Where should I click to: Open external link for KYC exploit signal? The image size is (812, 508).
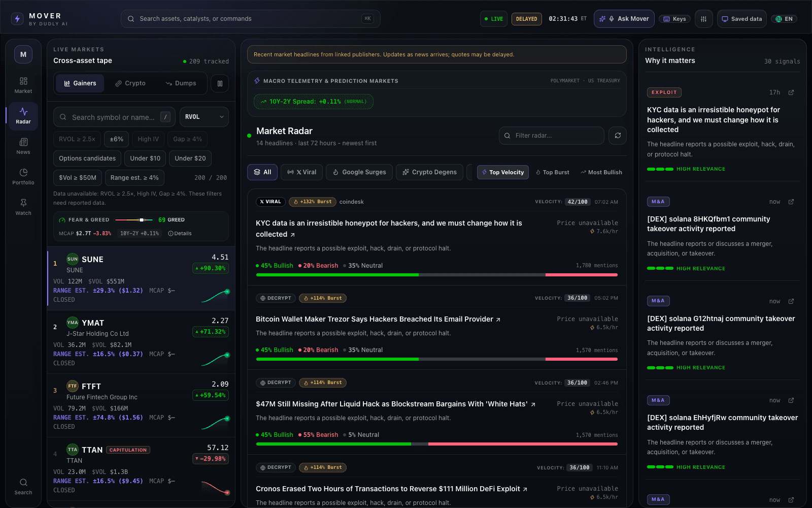(x=791, y=92)
